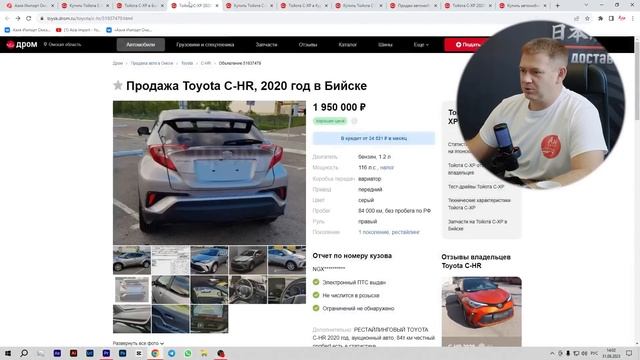640x360 pixels.
Task: Open the Chrome three-dot menu
Action: [633, 18]
